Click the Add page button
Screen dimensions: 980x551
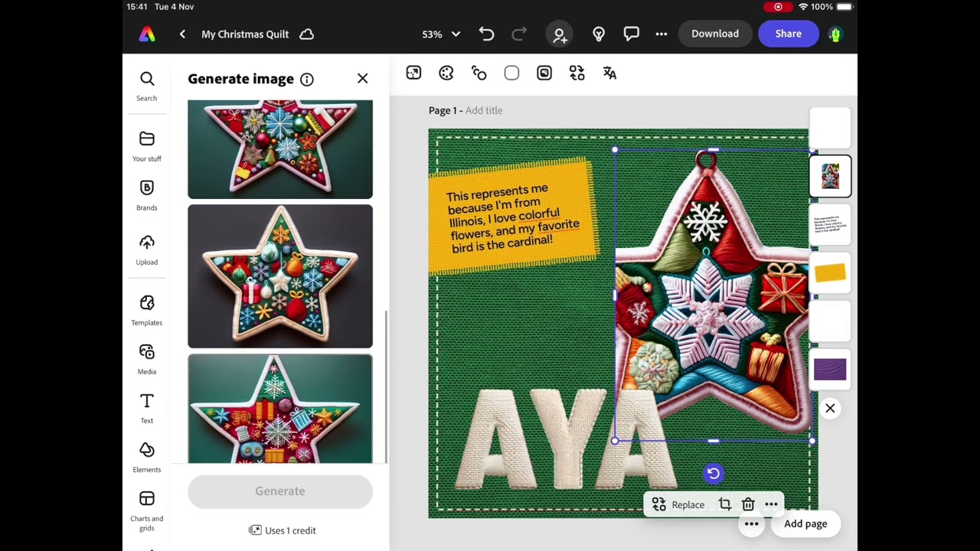click(805, 524)
